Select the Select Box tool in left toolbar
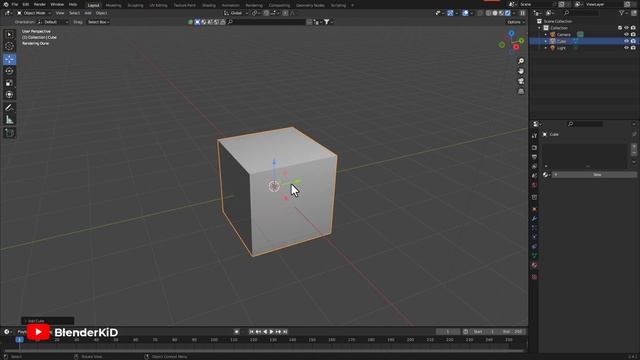Image resolution: width=640 pixels, height=360 pixels. 9,35
